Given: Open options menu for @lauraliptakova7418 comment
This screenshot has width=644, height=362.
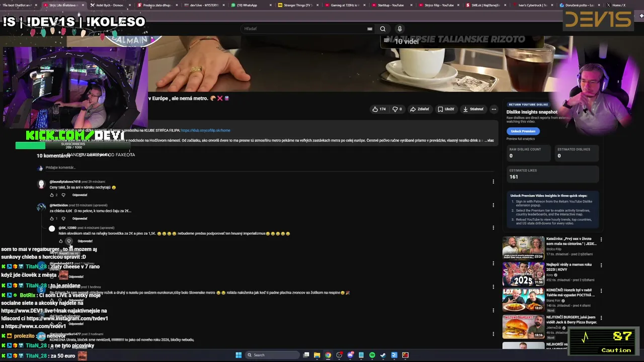Looking at the screenshot, I should pyautogui.click(x=493, y=182).
